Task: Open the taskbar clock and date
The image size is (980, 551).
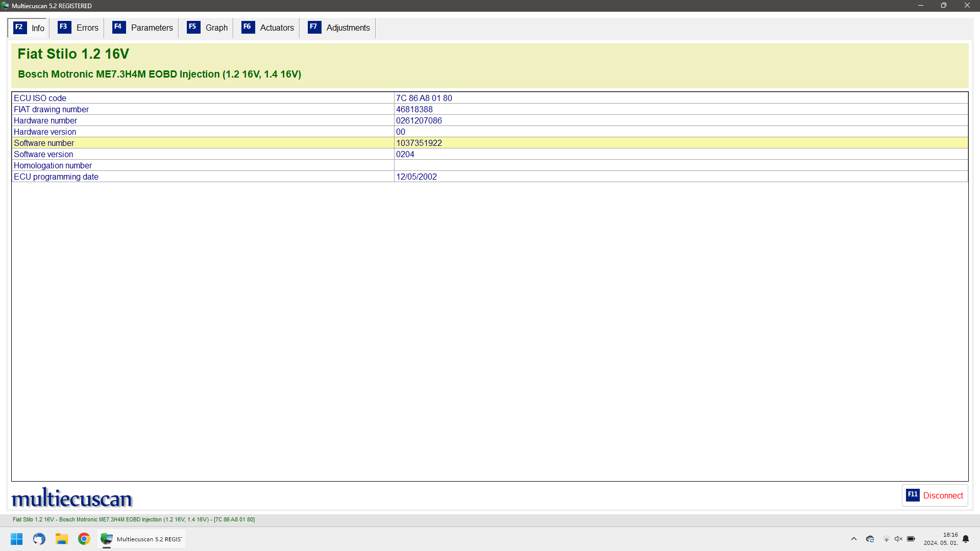Action: coord(941,539)
